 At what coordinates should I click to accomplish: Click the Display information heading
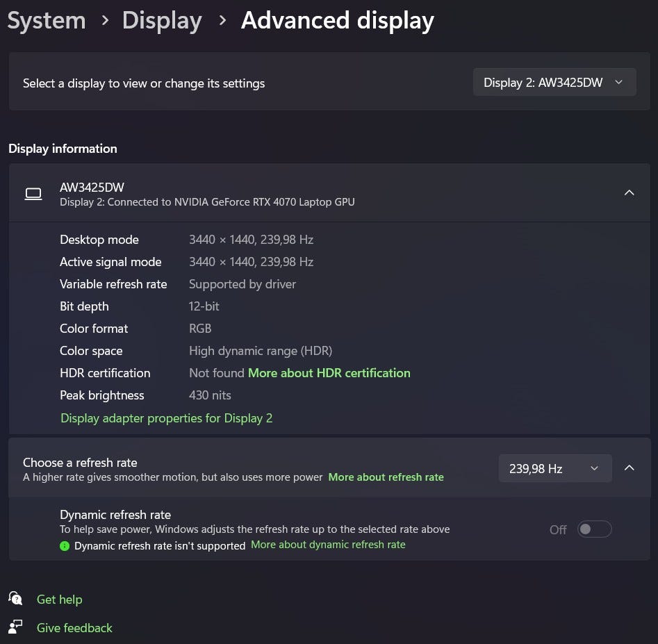63,149
